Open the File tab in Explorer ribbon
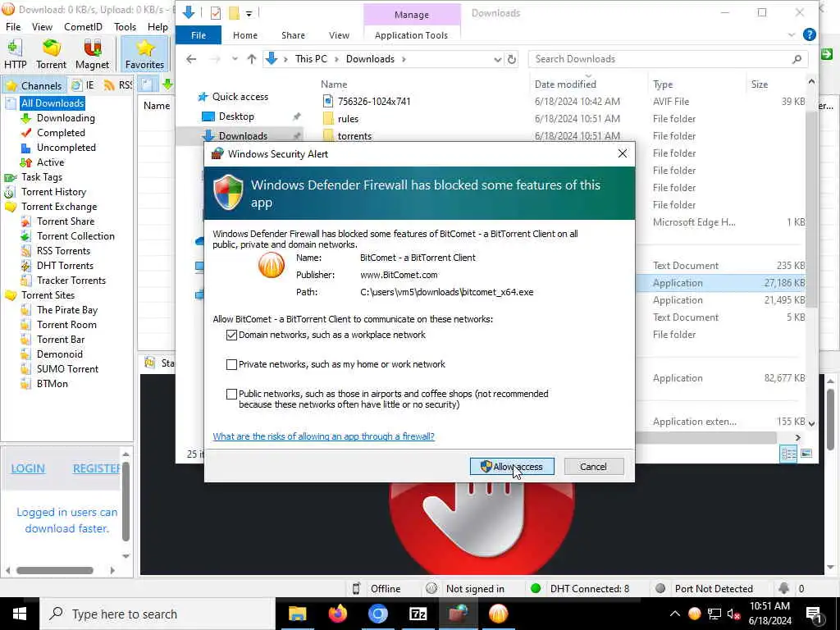This screenshot has width=840, height=630. [x=199, y=35]
